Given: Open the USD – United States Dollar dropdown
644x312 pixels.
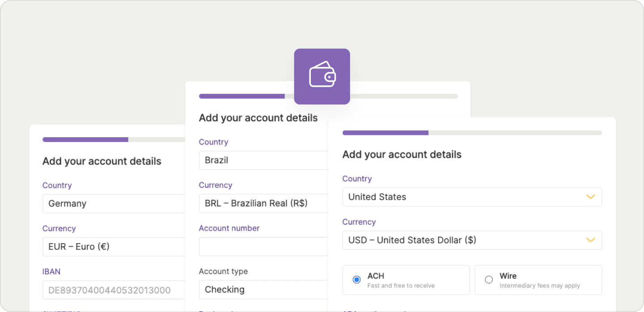Looking at the screenshot, I should [472, 240].
